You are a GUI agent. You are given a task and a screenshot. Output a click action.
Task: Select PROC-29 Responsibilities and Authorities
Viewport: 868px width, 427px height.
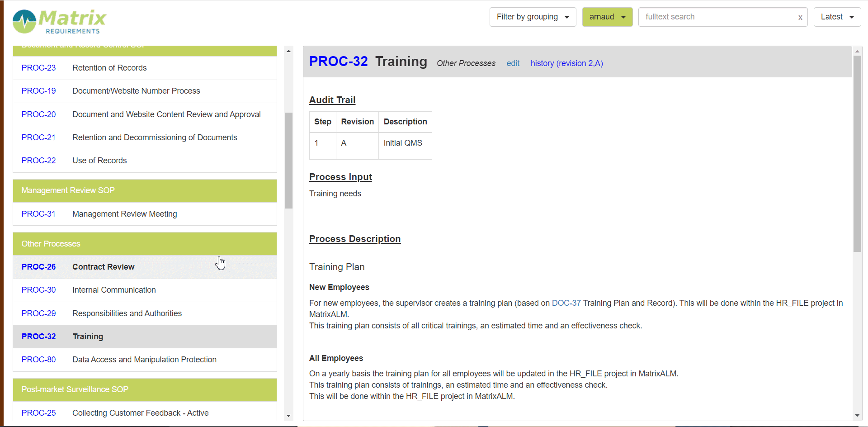(127, 313)
